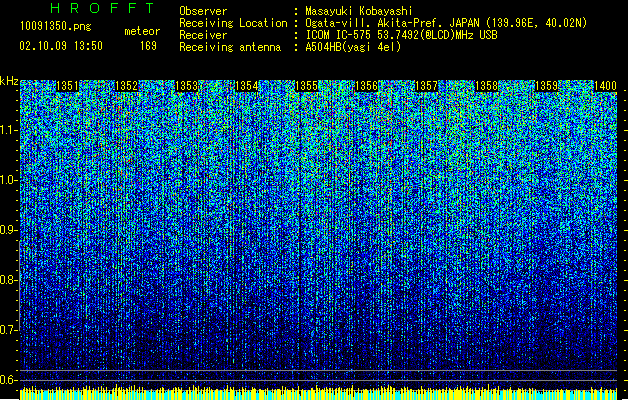Click the 1354 time marker
Screen dimensions: 629x400
pos(246,86)
